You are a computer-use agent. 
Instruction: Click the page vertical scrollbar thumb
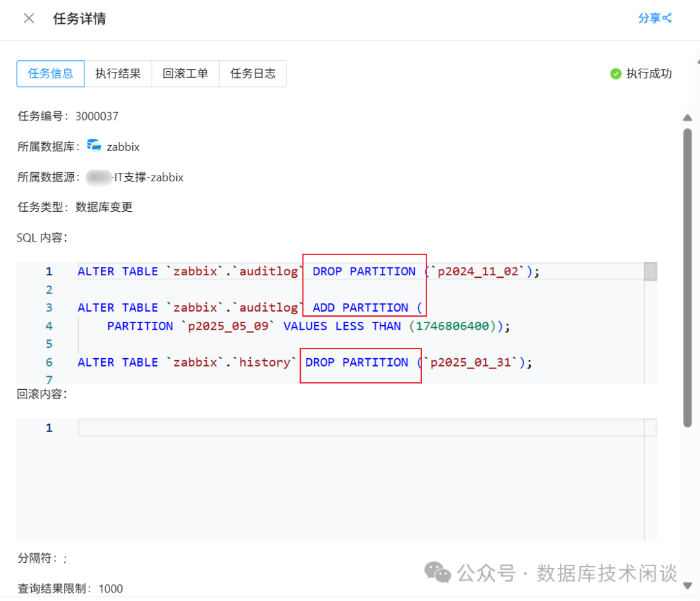(x=688, y=278)
